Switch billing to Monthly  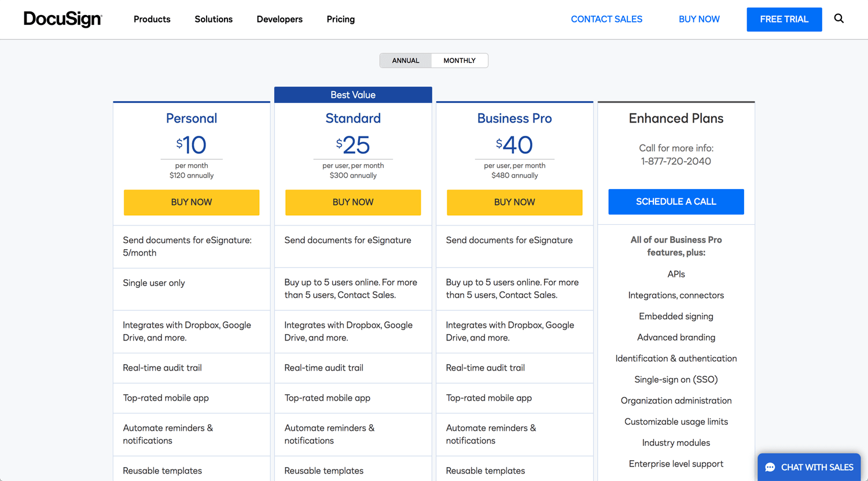click(459, 60)
